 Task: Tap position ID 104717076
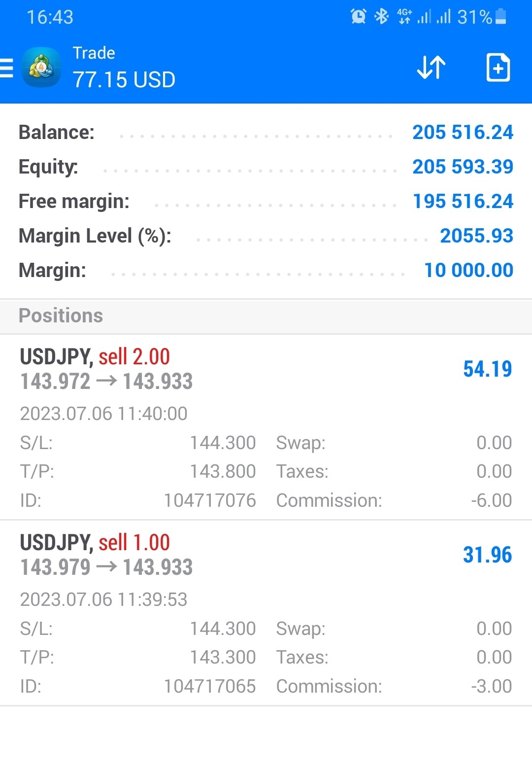click(x=210, y=500)
